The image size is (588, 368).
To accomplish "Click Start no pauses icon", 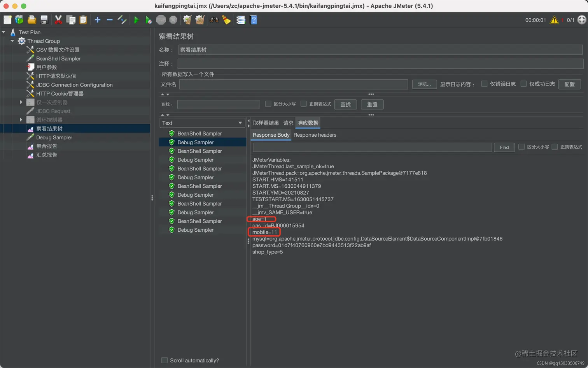I will pyautogui.click(x=149, y=19).
